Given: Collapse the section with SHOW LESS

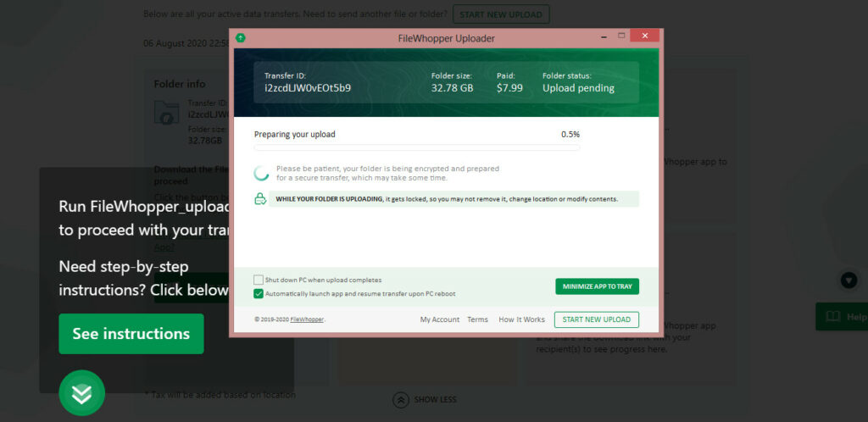Looking at the screenshot, I should [425, 399].
